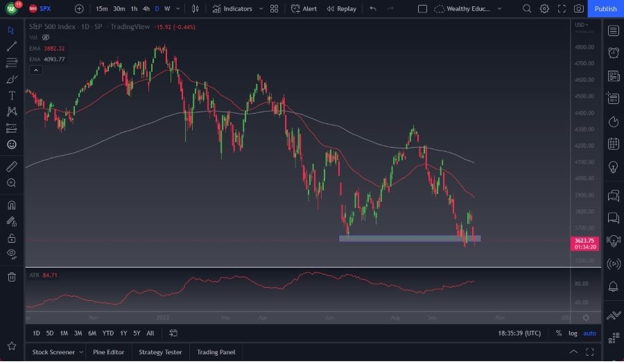This screenshot has height=364, width=624.
Task: Toggle logarithmic scale with log button
Action: [x=573, y=333]
